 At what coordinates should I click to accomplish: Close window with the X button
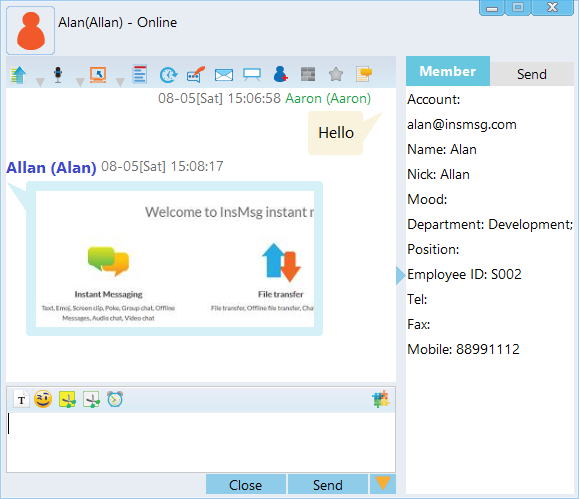[552, 8]
